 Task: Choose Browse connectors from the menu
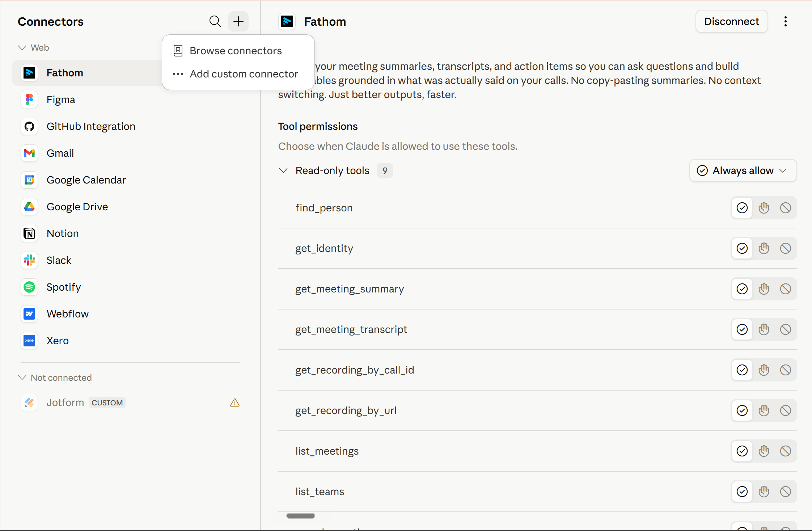[238, 51]
